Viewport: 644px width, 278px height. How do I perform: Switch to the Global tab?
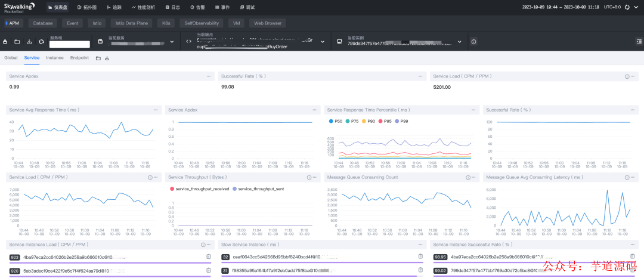click(11, 58)
